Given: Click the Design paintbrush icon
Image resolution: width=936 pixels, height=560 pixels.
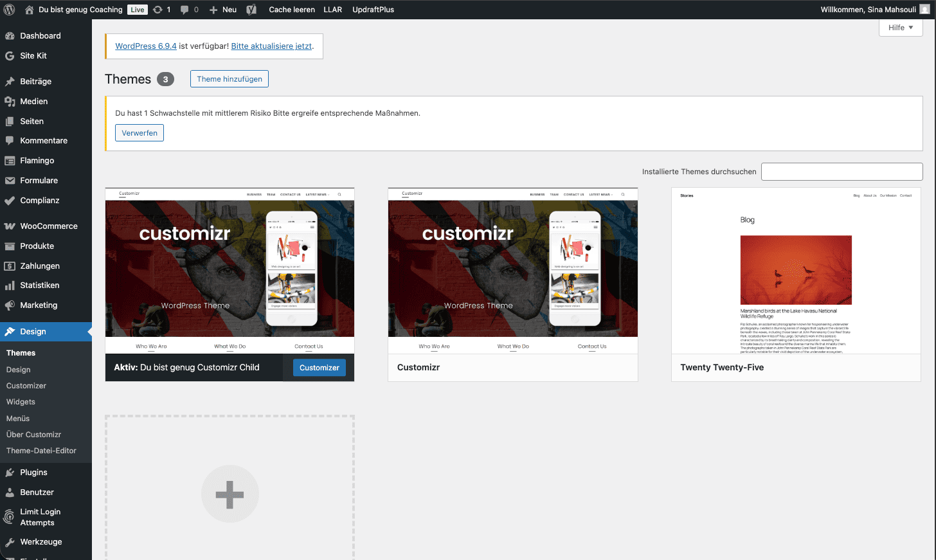Looking at the screenshot, I should tap(10, 332).
